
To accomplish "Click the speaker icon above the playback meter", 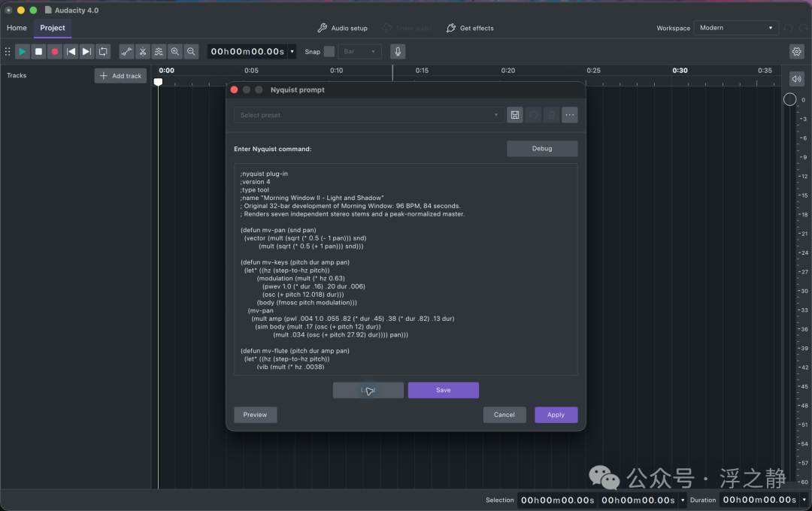I will [796, 79].
